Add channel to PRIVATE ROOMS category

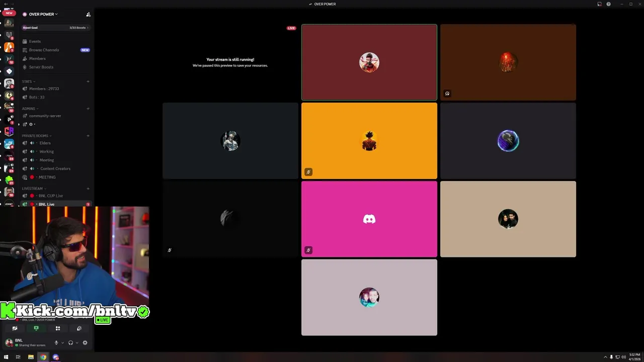click(x=88, y=136)
